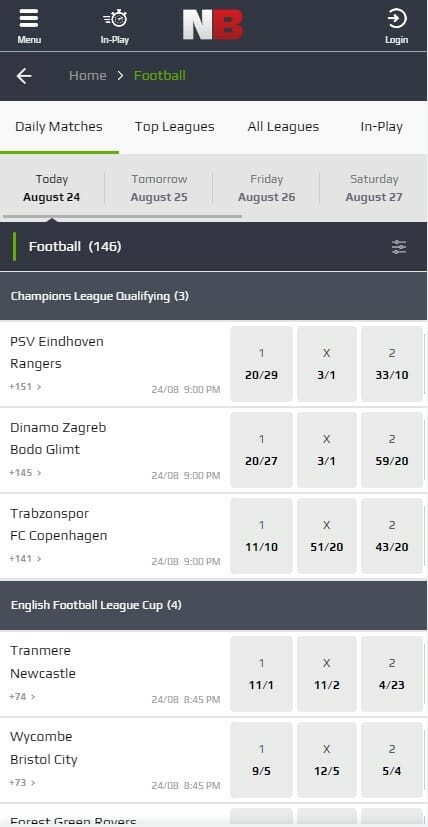Expand +74 markets for Tranmere match
Viewport: 428px width, 827px height.
(23, 697)
